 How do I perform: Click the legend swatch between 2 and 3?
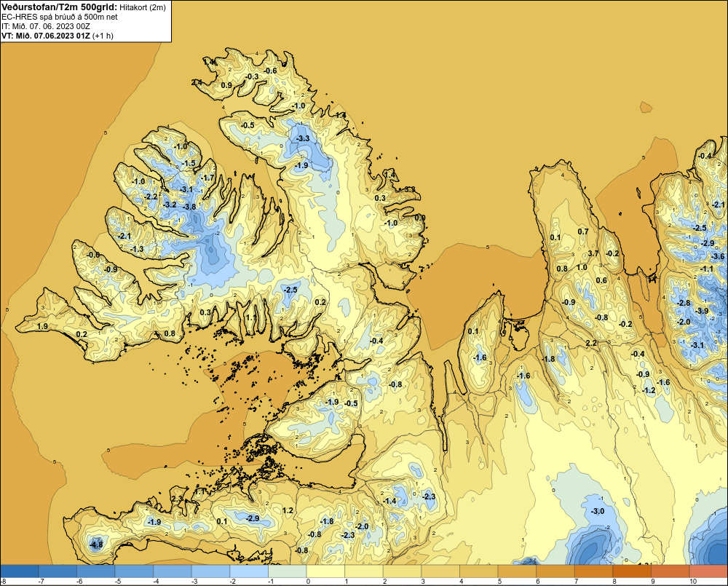point(402,571)
